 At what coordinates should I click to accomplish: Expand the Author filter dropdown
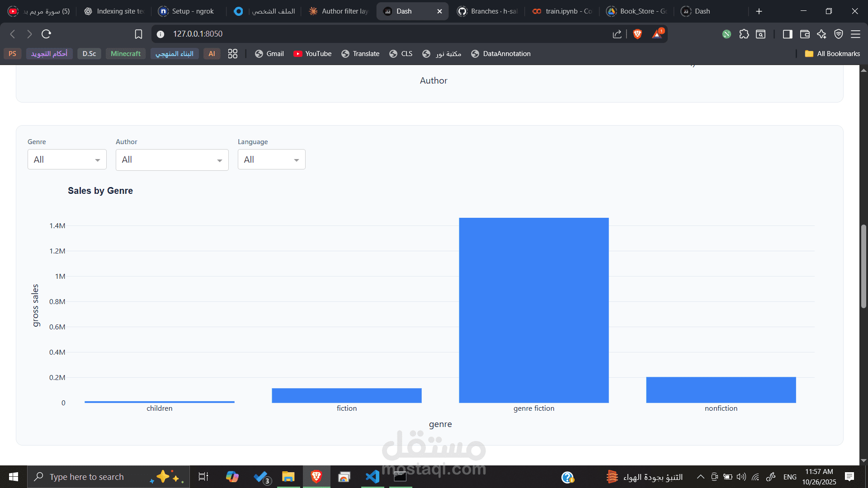tap(172, 160)
